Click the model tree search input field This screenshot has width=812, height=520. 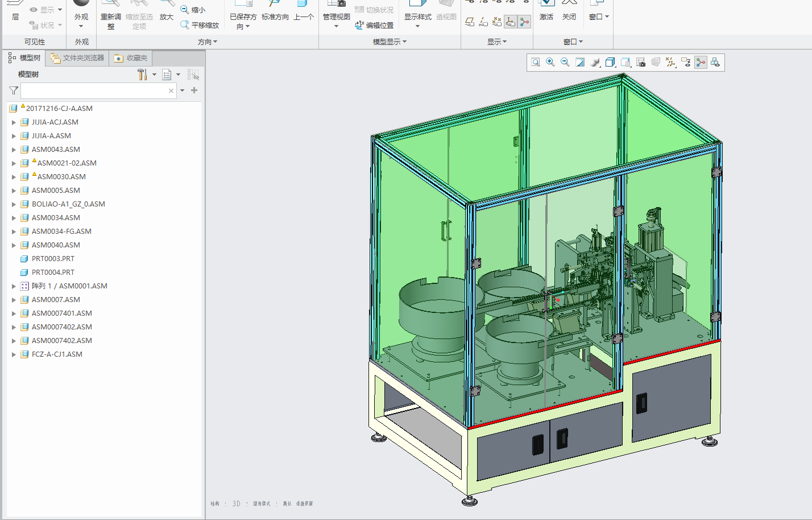pyautogui.click(x=94, y=90)
